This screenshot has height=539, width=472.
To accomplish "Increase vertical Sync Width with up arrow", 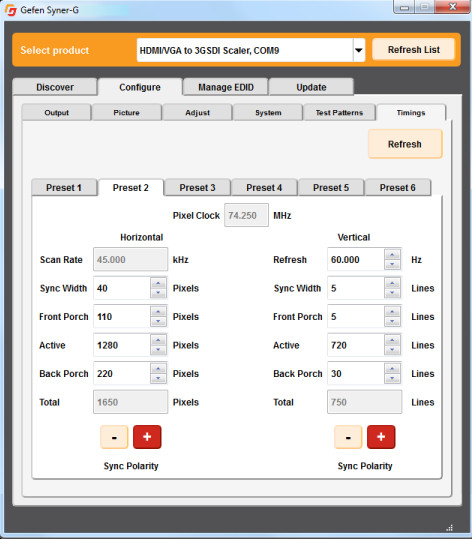I will click(392, 283).
